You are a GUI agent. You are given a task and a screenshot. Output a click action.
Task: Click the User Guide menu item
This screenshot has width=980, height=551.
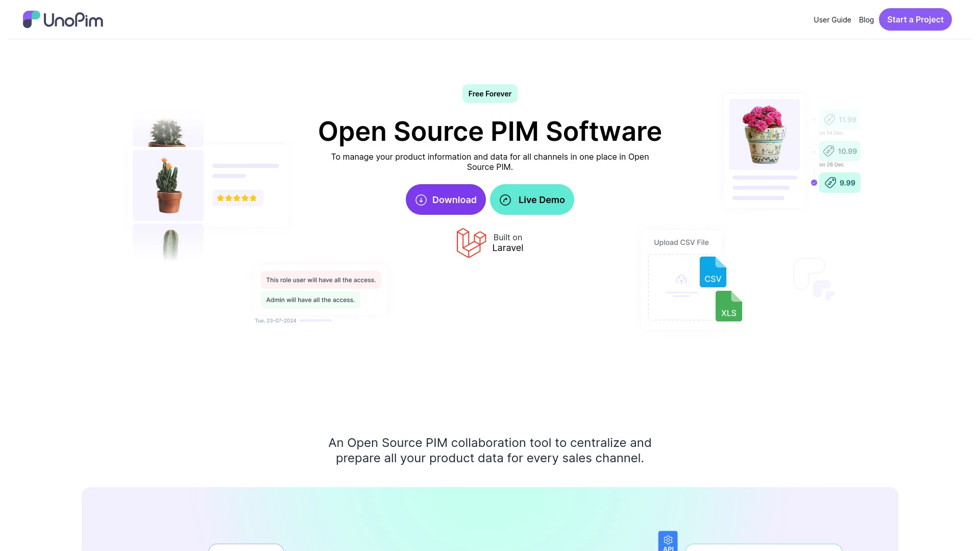click(832, 19)
